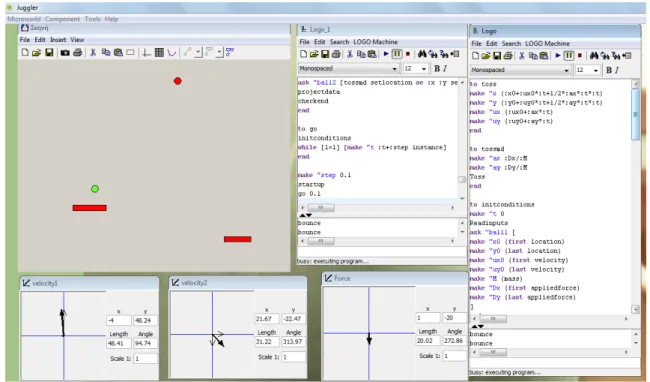Viewport: 650px width, 382px height.
Task: Pause execution in the Logo window
Action: (569, 56)
